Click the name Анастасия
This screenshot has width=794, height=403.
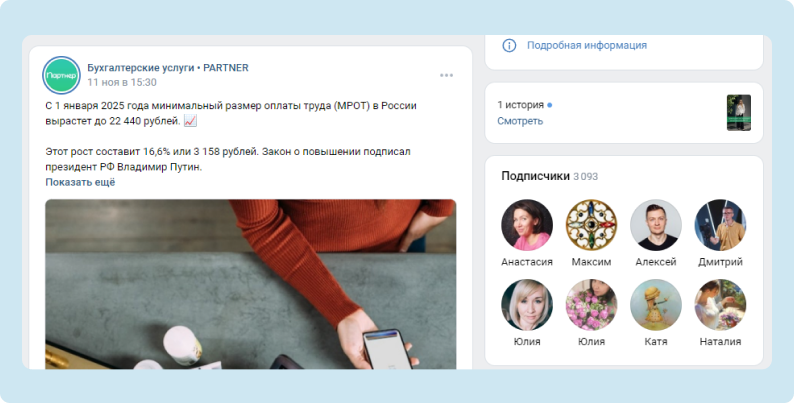(527, 262)
